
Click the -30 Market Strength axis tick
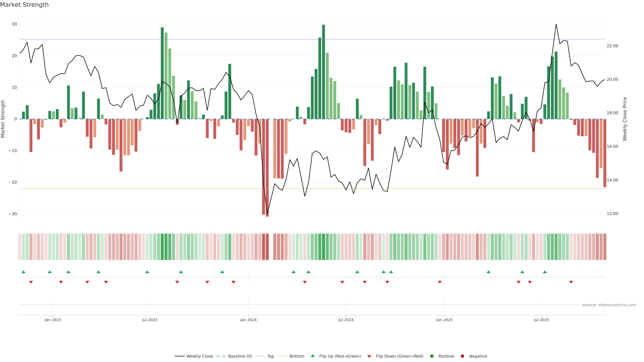[13, 214]
